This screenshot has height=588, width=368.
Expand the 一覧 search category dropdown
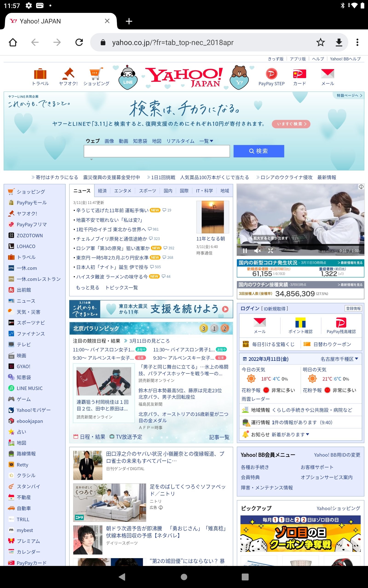pyautogui.click(x=206, y=141)
